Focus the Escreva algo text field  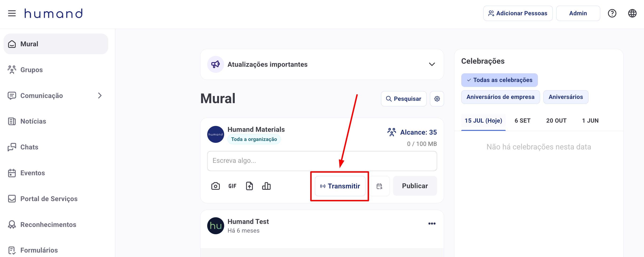322,161
